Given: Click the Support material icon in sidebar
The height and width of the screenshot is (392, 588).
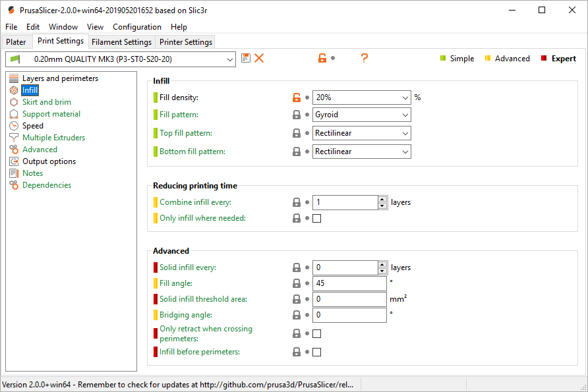Looking at the screenshot, I should pyautogui.click(x=14, y=114).
